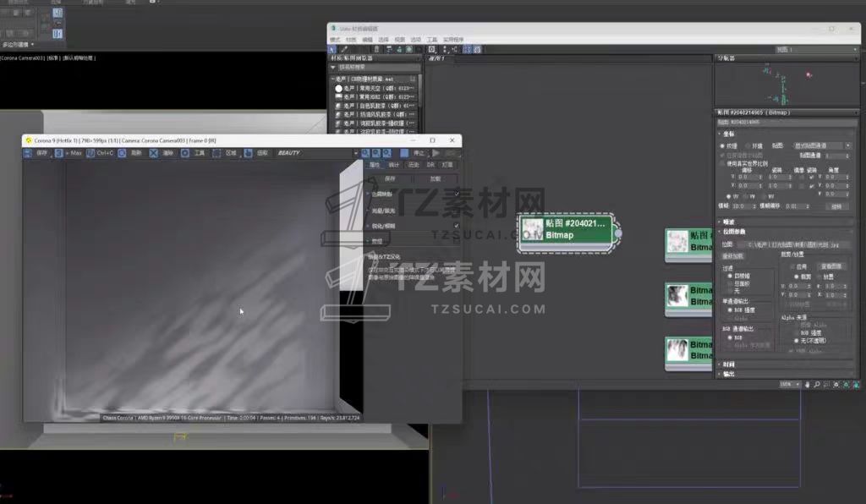
Task: Click the zoom region icon in Slate bottom bar
Action: 827,384
